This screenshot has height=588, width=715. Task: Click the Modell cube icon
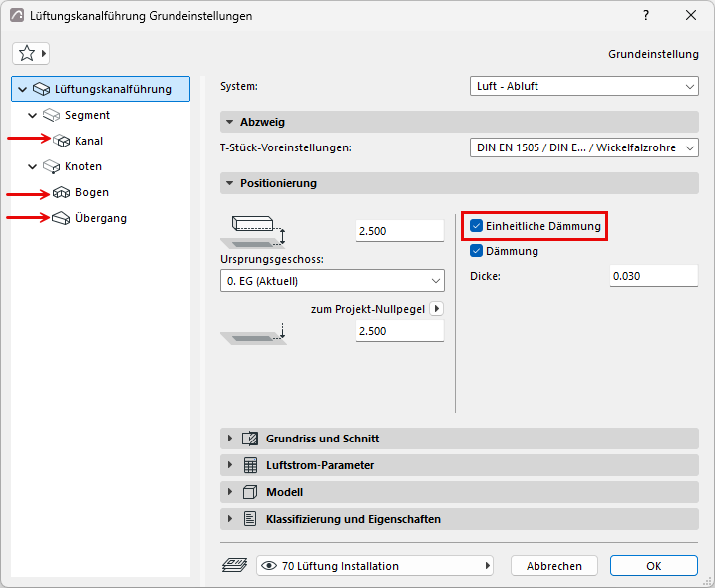tap(250, 492)
